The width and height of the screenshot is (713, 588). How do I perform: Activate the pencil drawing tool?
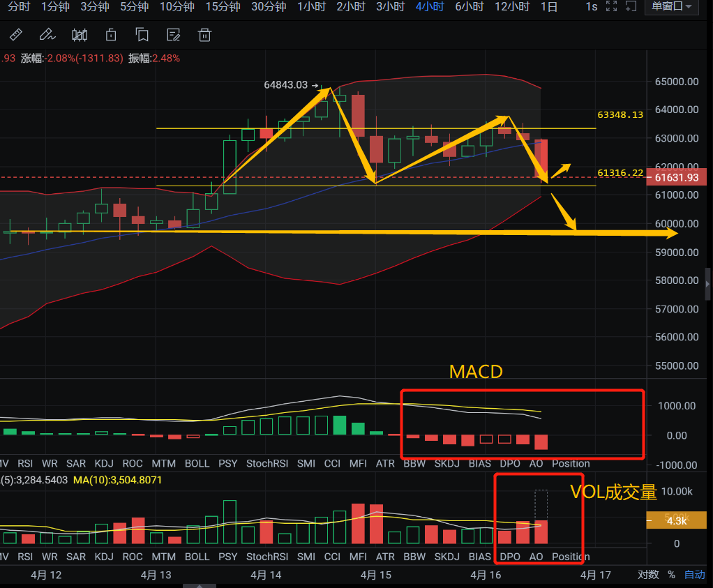47,35
